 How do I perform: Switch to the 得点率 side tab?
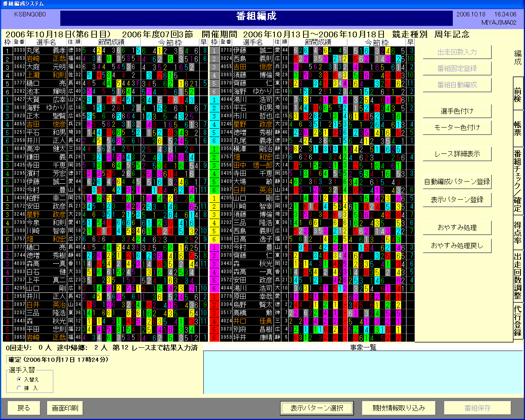(518, 233)
